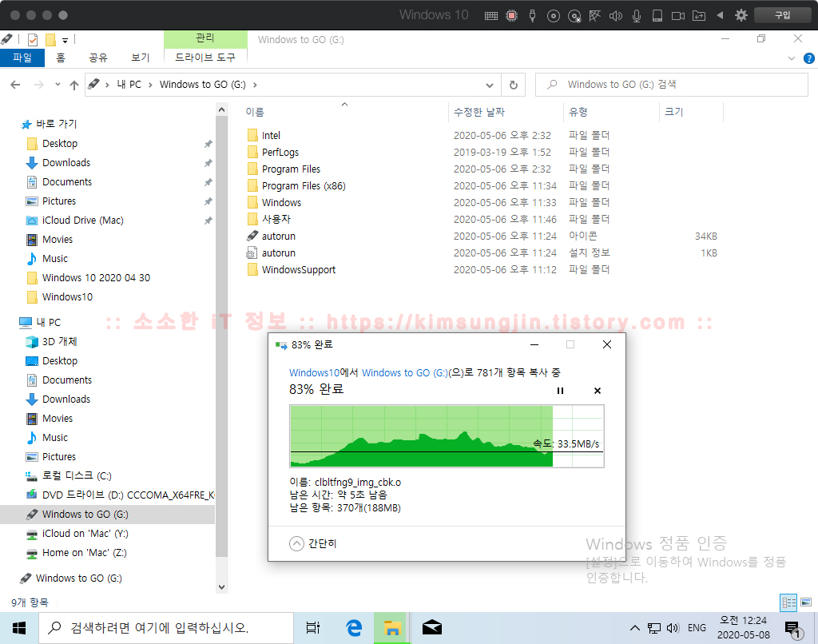
Task: Click the quick access new folder icon
Action: (x=50, y=40)
